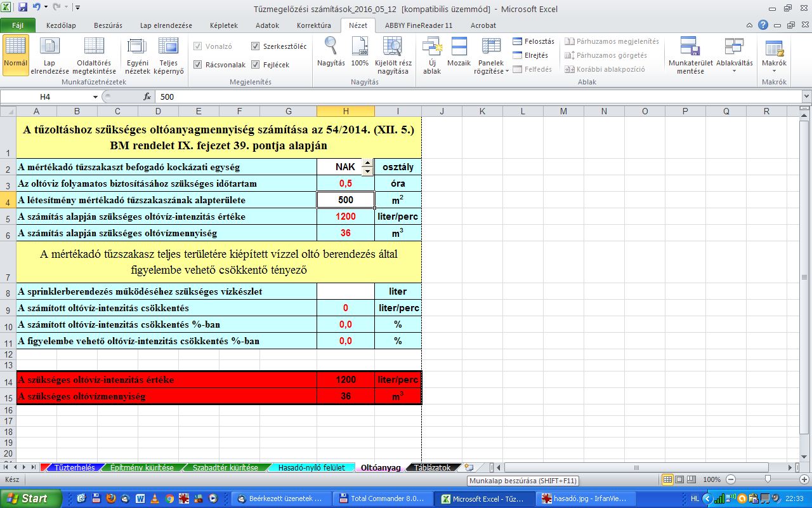Open Lap elrendezése page layout view
The height and width of the screenshot is (508, 812).
click(49, 55)
